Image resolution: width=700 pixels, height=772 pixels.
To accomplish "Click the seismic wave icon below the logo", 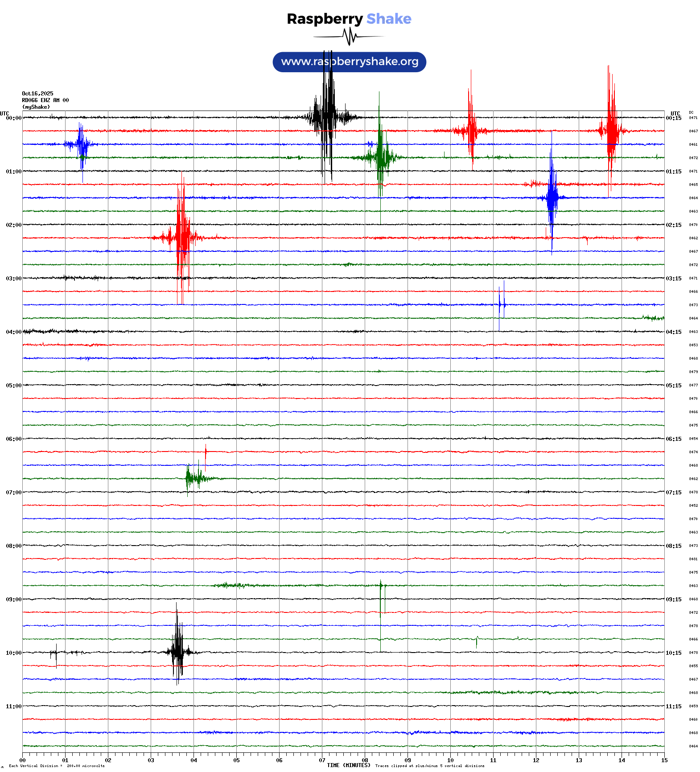I will (349, 37).
